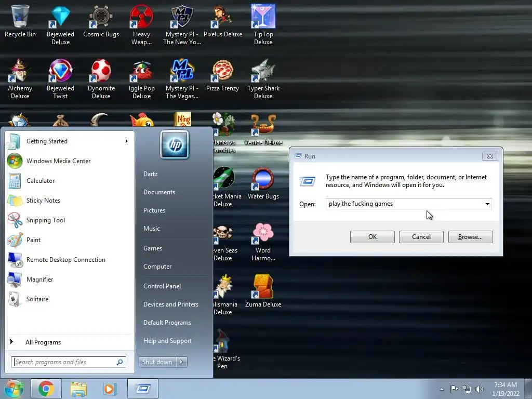The height and width of the screenshot is (399, 532).
Task: Open Remote Desktop Connection entry
Action: pos(70,260)
